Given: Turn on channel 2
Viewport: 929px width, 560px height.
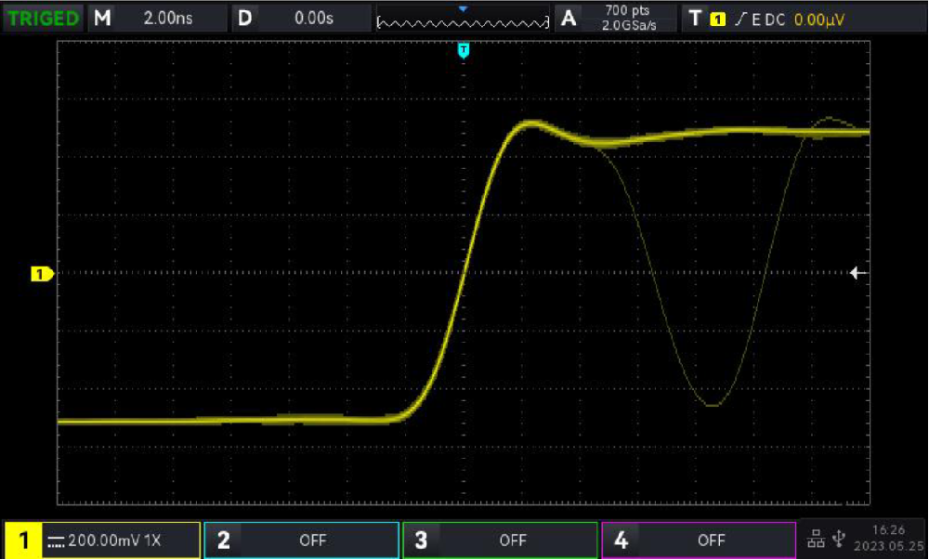Looking at the screenshot, I should [301, 540].
